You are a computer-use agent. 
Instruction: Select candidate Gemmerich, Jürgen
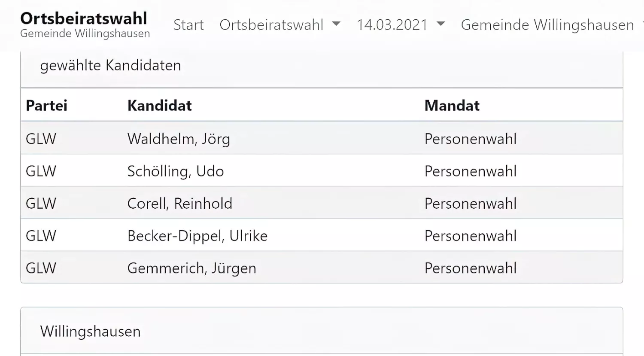point(191,268)
